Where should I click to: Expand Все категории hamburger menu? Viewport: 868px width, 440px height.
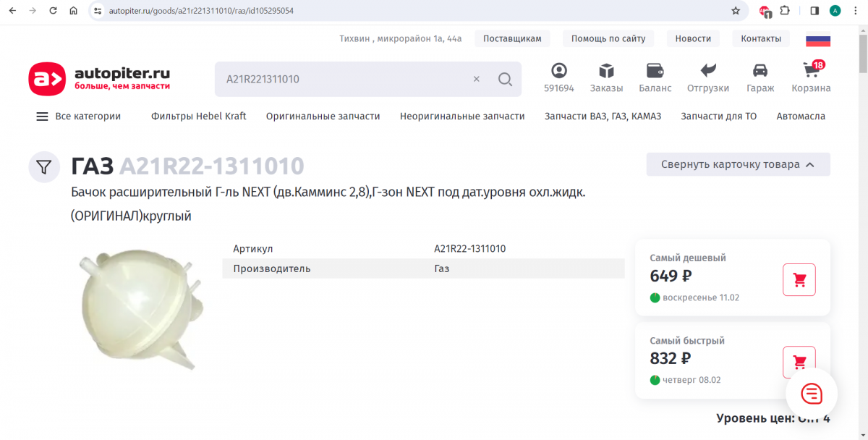78,117
